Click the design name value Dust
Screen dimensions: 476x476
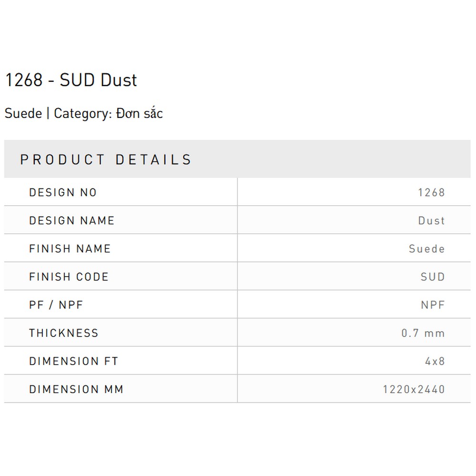431,220
